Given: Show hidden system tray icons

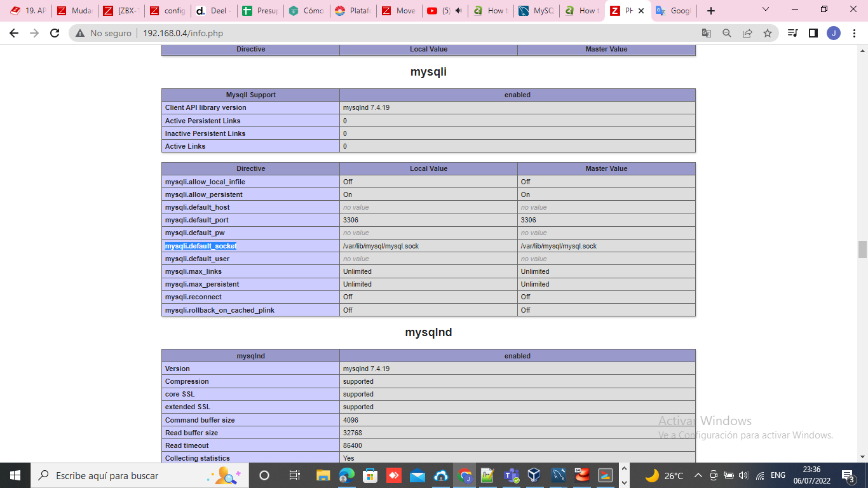Looking at the screenshot, I should pos(698,475).
